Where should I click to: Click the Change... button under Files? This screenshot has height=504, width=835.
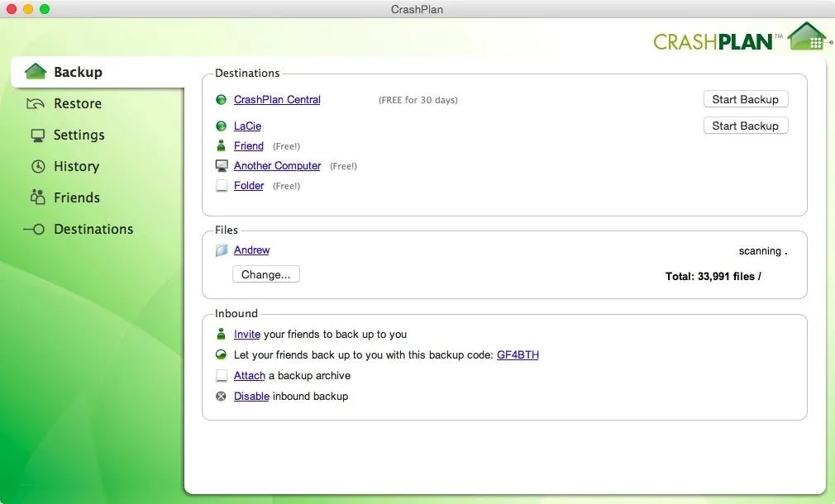265,274
